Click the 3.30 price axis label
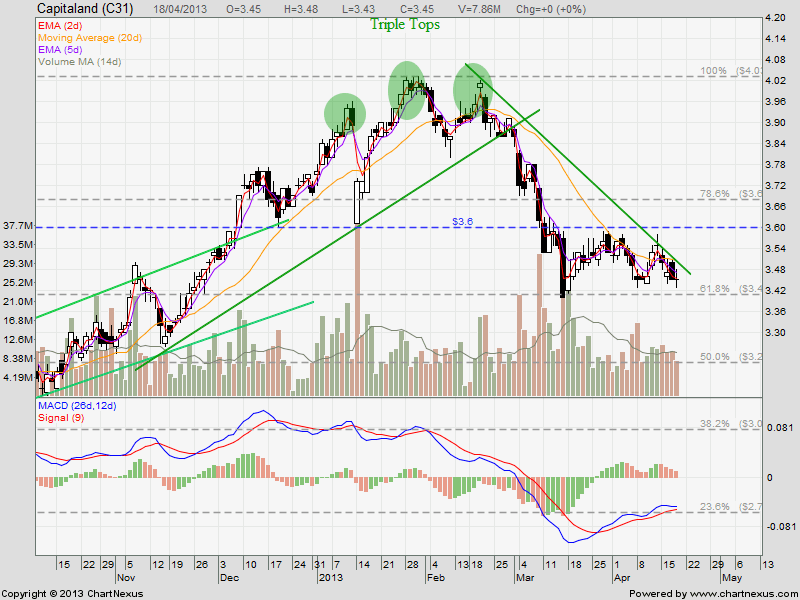Viewport: 800px width, 600px height. (x=776, y=332)
